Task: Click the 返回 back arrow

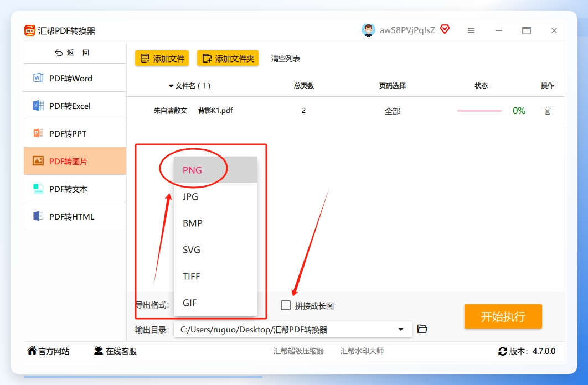Action: tap(59, 53)
